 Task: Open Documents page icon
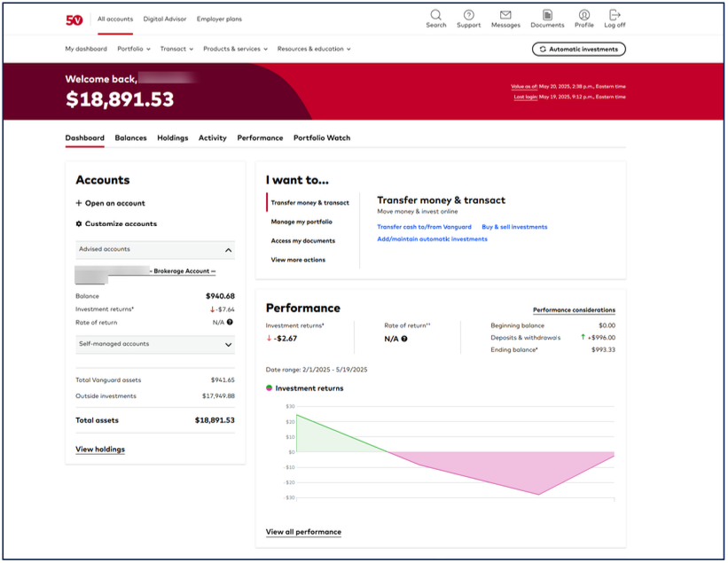tap(547, 15)
